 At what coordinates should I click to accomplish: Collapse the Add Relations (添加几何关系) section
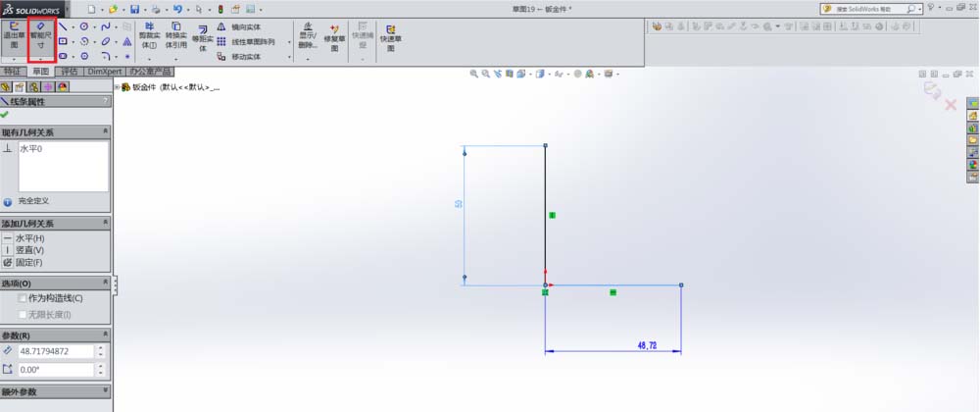[x=105, y=224]
